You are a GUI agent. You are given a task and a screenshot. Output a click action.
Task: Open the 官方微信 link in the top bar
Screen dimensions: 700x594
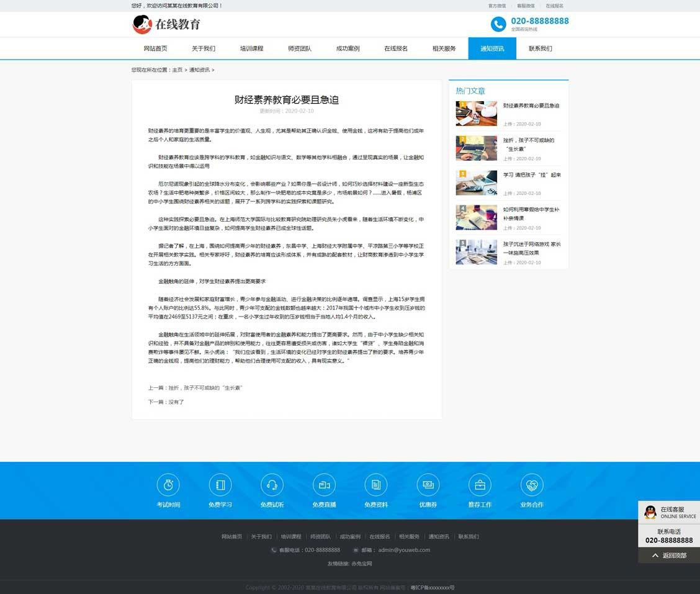pos(498,5)
